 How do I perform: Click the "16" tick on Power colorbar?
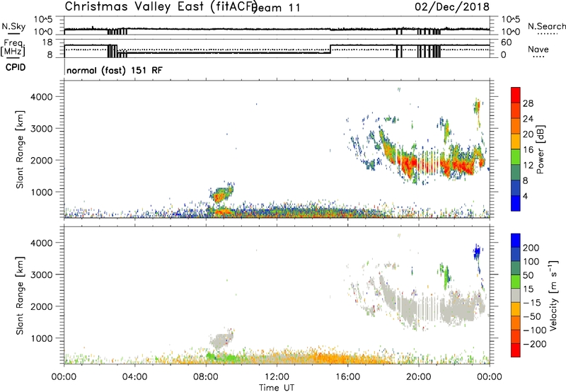528,150
